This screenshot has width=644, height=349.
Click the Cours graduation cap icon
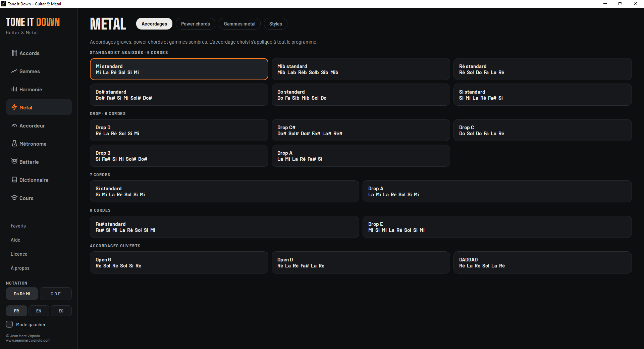tap(14, 198)
